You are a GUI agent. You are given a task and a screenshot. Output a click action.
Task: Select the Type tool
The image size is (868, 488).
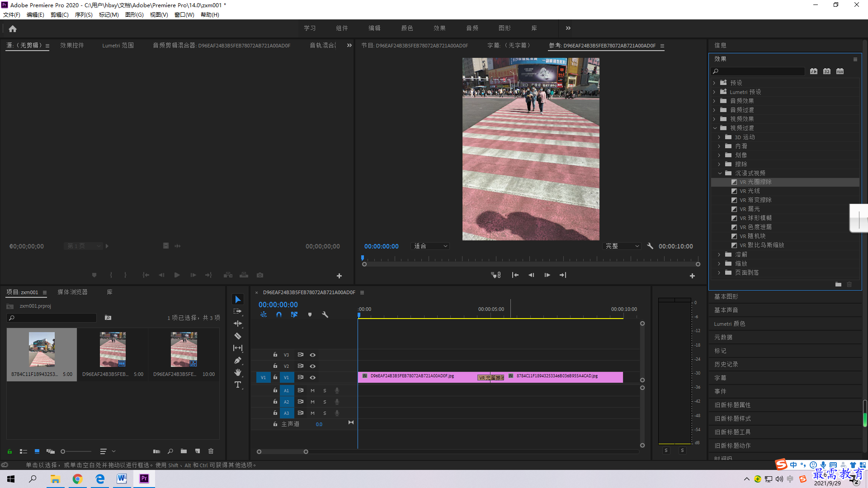point(238,385)
